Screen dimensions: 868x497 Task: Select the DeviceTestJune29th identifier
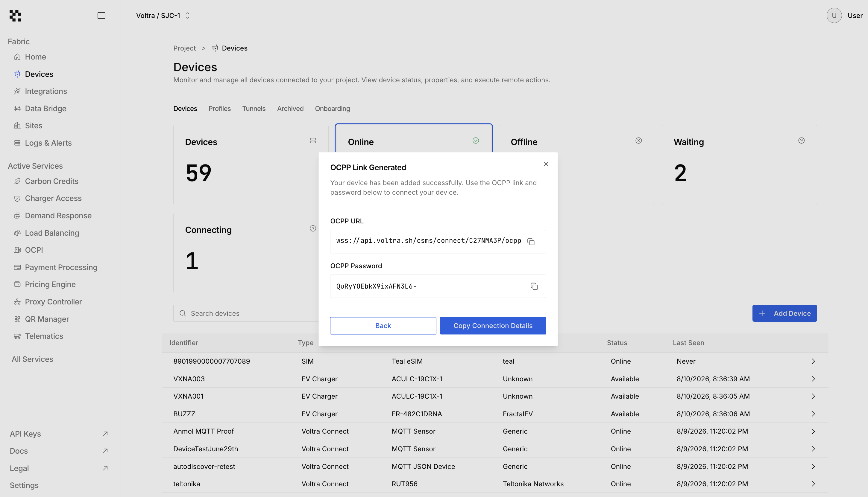coord(206,449)
